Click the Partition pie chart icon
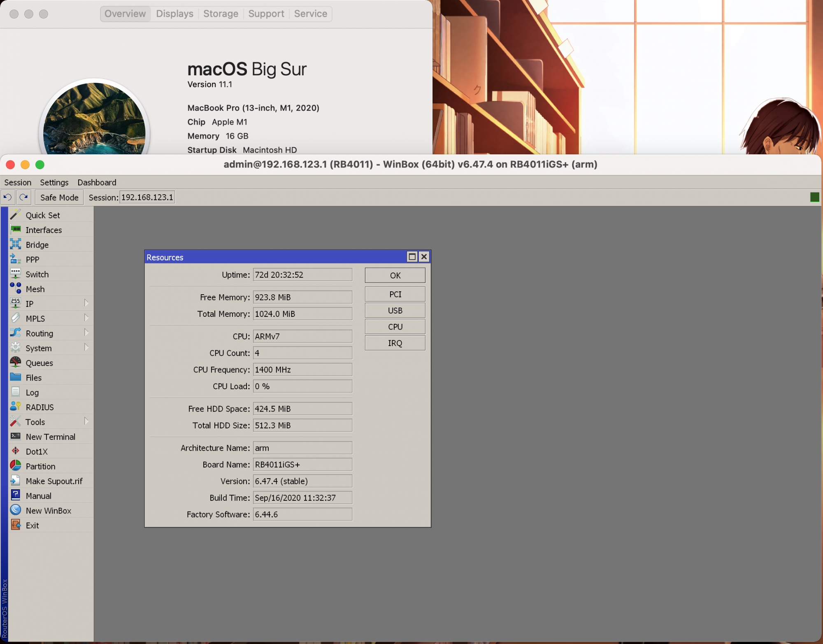Image resolution: width=823 pixels, height=644 pixels. point(16,466)
